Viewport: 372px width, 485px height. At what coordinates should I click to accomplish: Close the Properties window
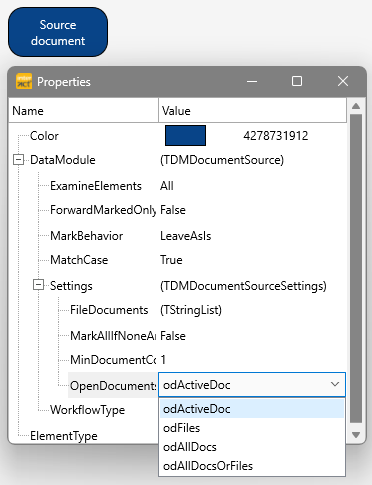(x=343, y=81)
